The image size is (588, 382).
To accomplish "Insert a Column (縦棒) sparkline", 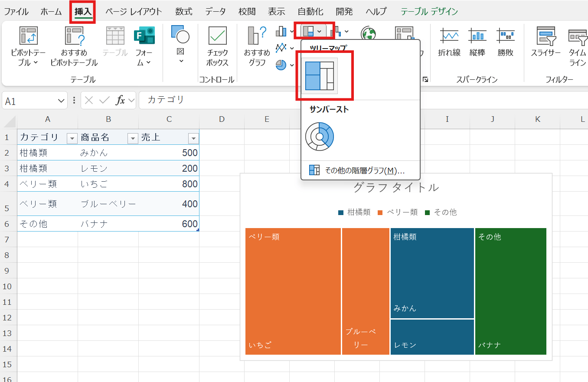I will click(x=477, y=36).
